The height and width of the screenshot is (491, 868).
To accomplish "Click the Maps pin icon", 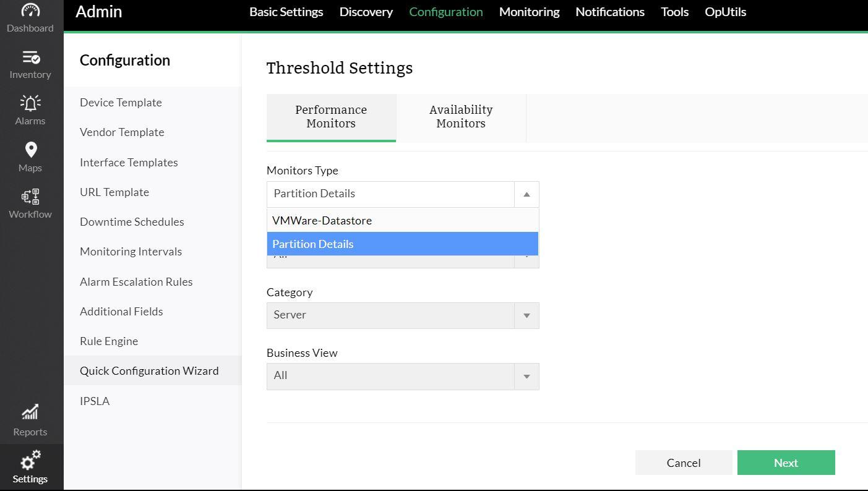I will tap(30, 150).
